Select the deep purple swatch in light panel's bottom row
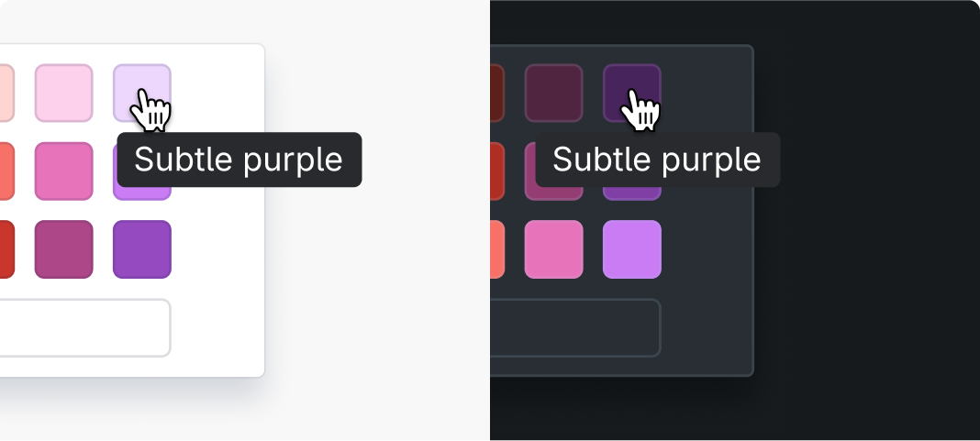Viewport: 980px width, 441px height. click(x=141, y=248)
